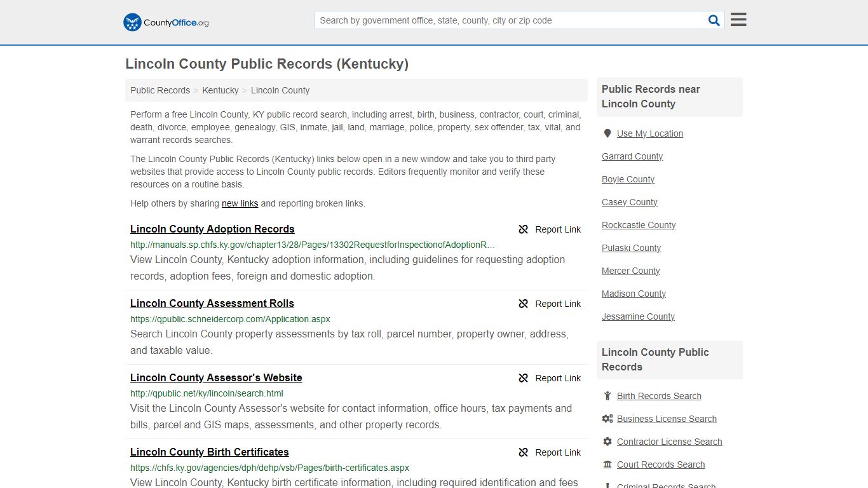Click the Court Records Search building icon

(607, 464)
